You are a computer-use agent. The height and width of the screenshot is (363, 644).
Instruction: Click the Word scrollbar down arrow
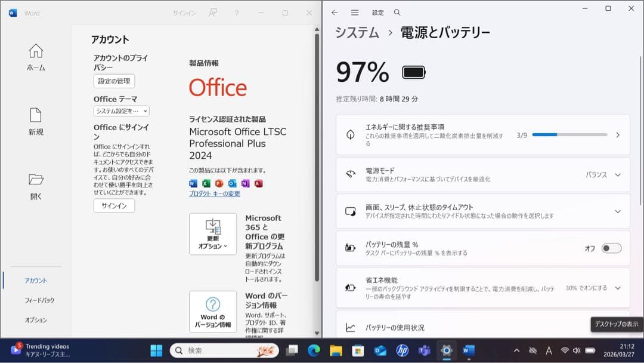[317, 333]
